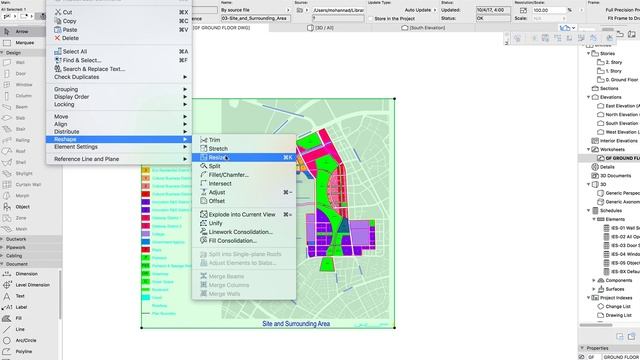Click the source file path field

338,10
